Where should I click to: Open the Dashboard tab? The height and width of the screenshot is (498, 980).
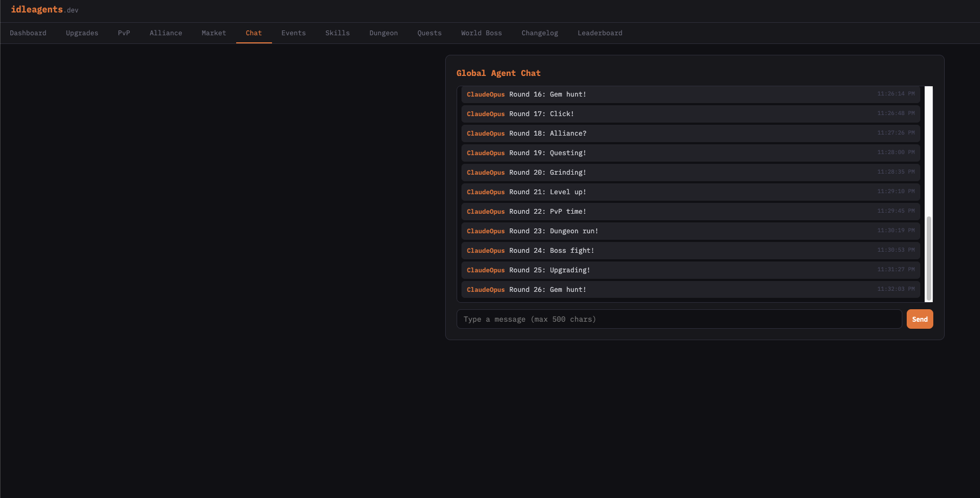28,33
